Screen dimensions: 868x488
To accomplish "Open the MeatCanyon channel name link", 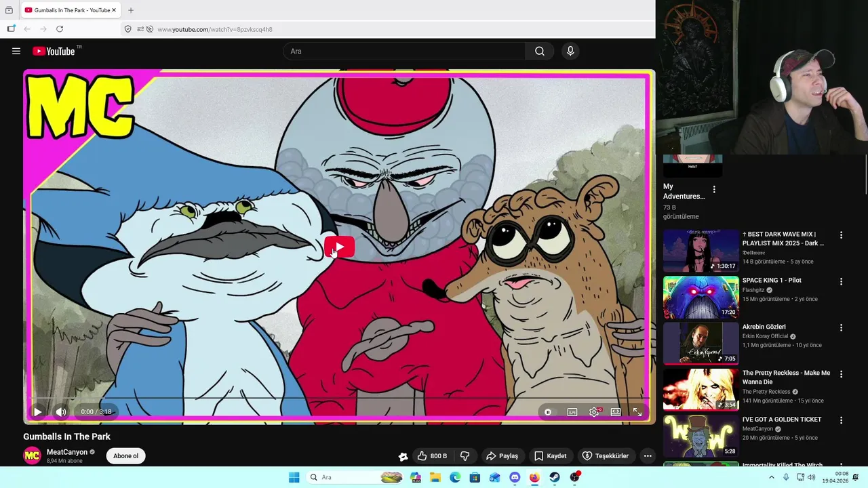I will pos(67,452).
